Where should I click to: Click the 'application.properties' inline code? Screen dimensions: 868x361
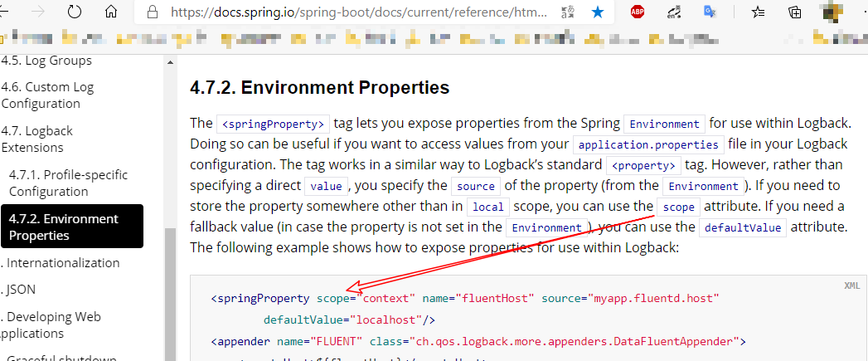pyautogui.click(x=649, y=144)
